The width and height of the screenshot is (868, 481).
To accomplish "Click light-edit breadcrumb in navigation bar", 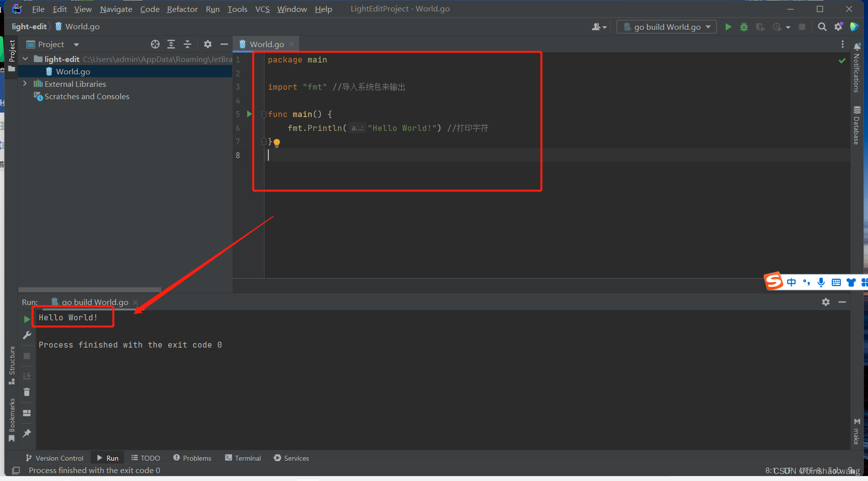I will click(x=29, y=26).
